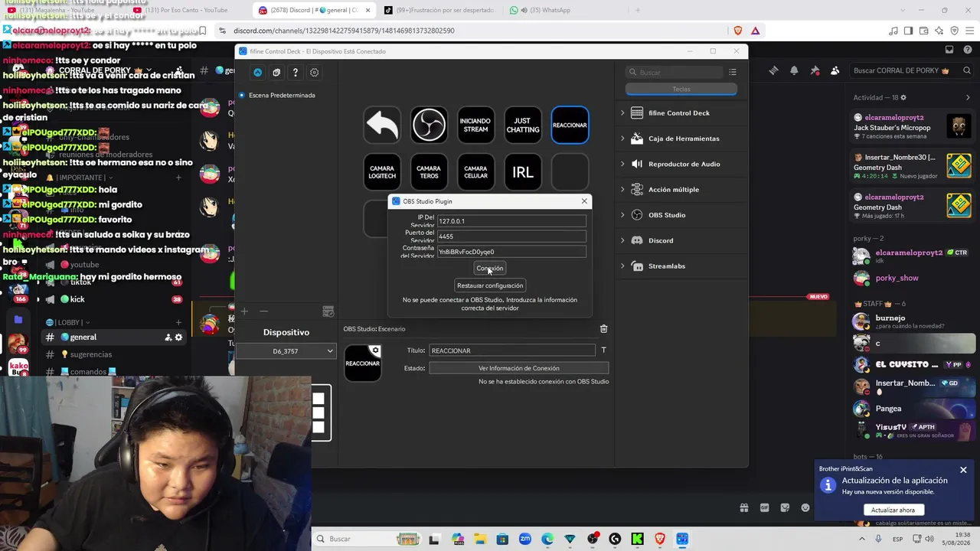
Task: Click the Conexión button
Action: [490, 268]
